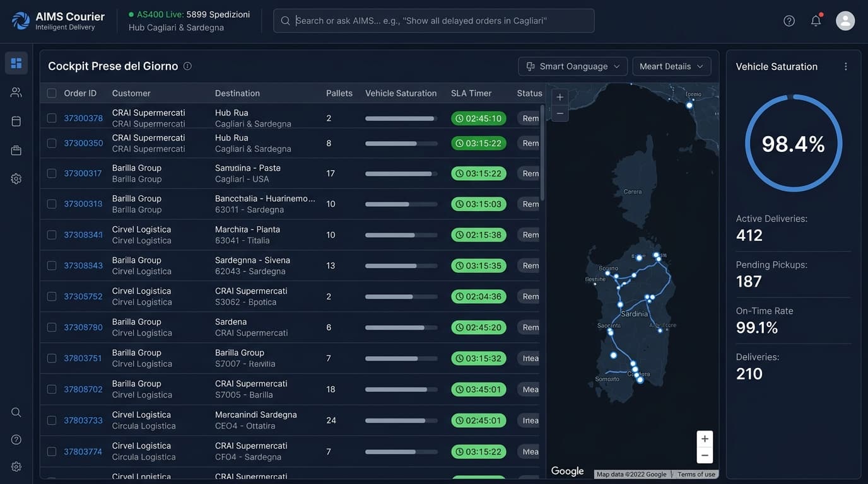Image resolution: width=868 pixels, height=484 pixels.
Task: Sort by the Status column header
Action: [529, 93]
